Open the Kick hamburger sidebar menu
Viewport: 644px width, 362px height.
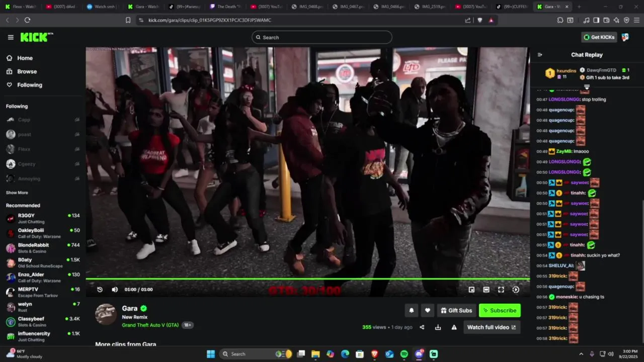[11, 37]
